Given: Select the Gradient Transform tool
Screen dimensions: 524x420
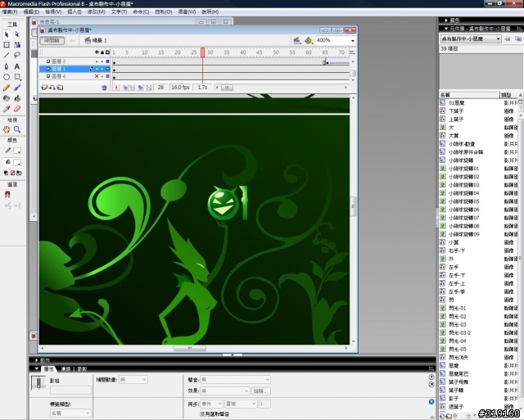Looking at the screenshot, I should click(17, 45).
